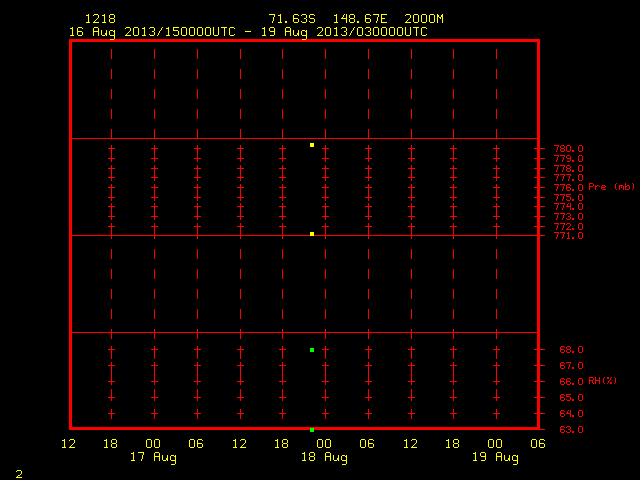Select the 2000M elevation text

tap(424, 19)
